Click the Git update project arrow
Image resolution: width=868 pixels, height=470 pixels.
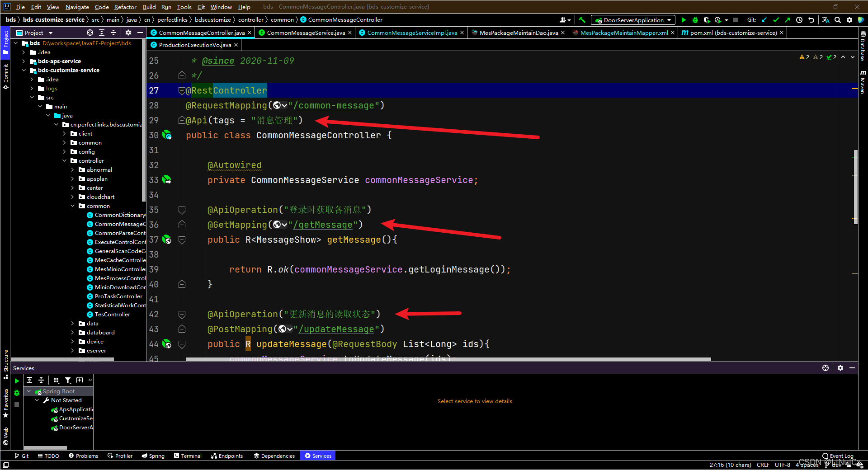click(x=764, y=20)
